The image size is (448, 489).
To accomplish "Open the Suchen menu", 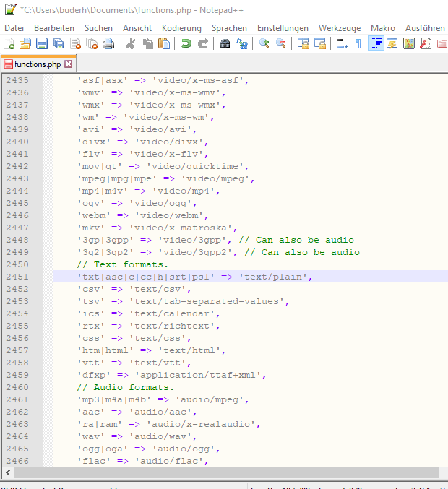I will tap(98, 28).
